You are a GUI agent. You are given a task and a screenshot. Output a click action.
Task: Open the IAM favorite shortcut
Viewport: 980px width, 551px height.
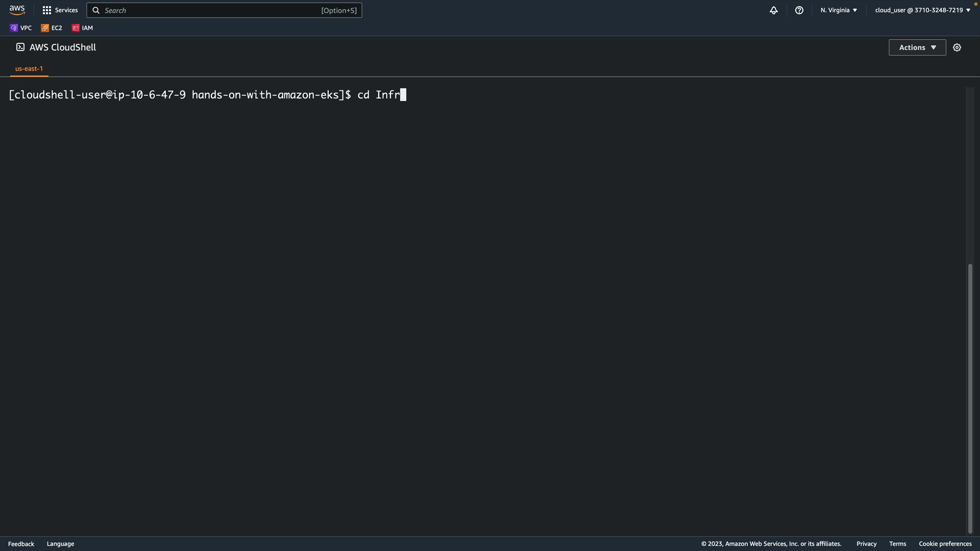click(x=83, y=28)
